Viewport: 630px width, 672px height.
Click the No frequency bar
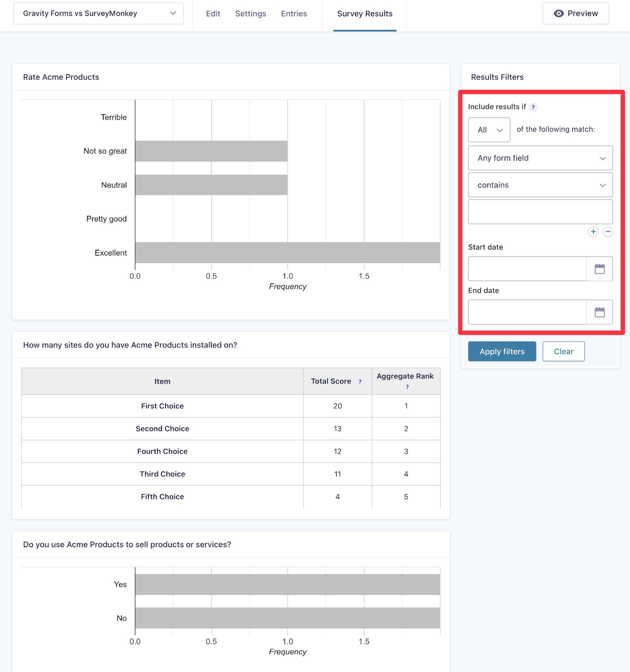[x=287, y=618]
